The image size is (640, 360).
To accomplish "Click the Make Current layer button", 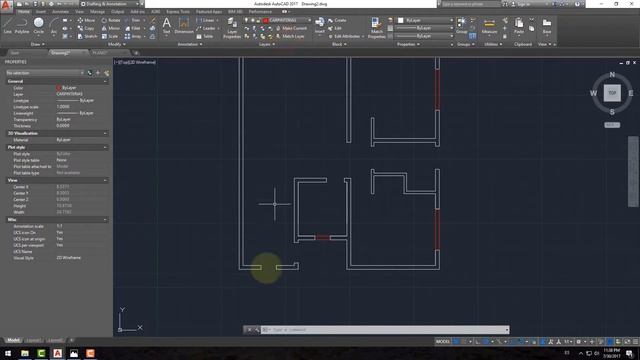I will [292, 28].
